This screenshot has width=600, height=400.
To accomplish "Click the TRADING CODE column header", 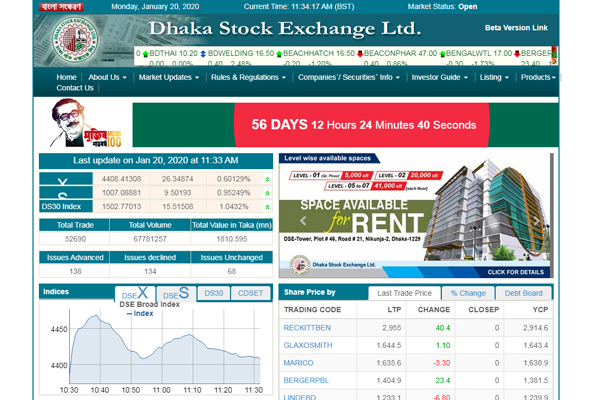I will pyautogui.click(x=312, y=310).
